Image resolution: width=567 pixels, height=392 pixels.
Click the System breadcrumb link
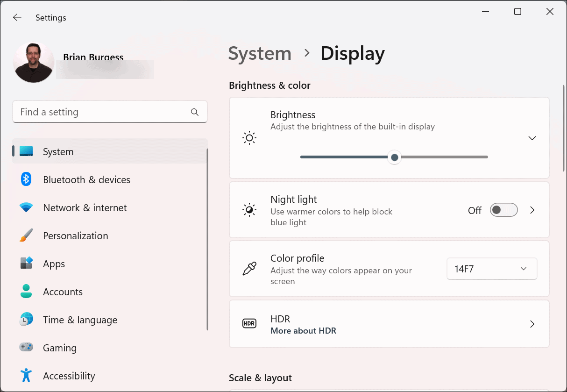click(260, 53)
